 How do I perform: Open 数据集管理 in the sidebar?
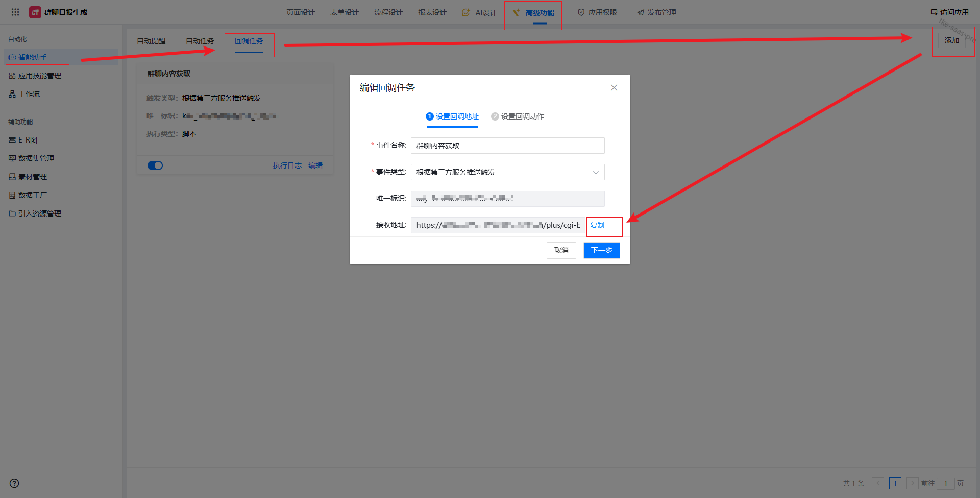point(36,158)
